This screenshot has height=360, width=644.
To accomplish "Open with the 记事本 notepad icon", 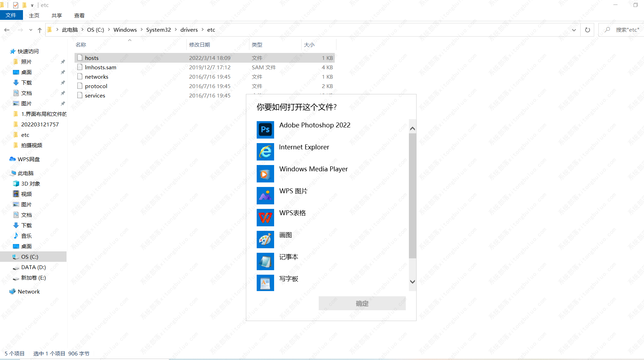I will [265, 261].
